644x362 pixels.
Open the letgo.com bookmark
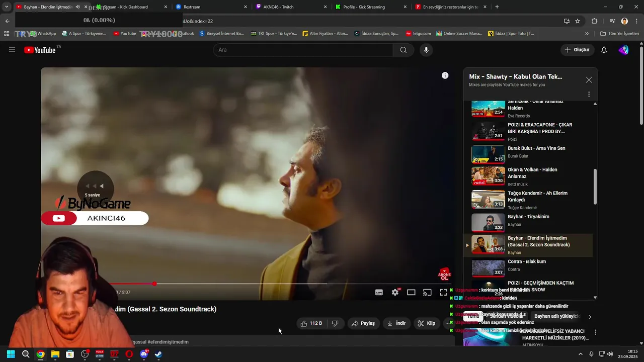click(419, 34)
